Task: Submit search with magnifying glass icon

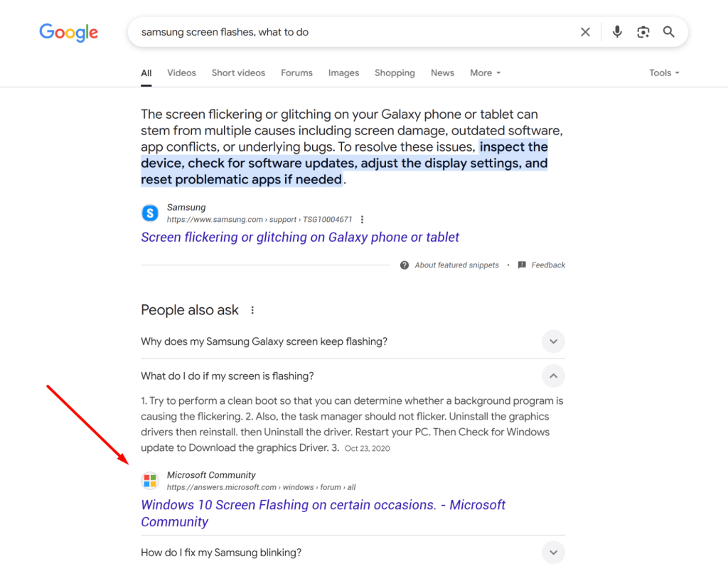Action: point(668,31)
